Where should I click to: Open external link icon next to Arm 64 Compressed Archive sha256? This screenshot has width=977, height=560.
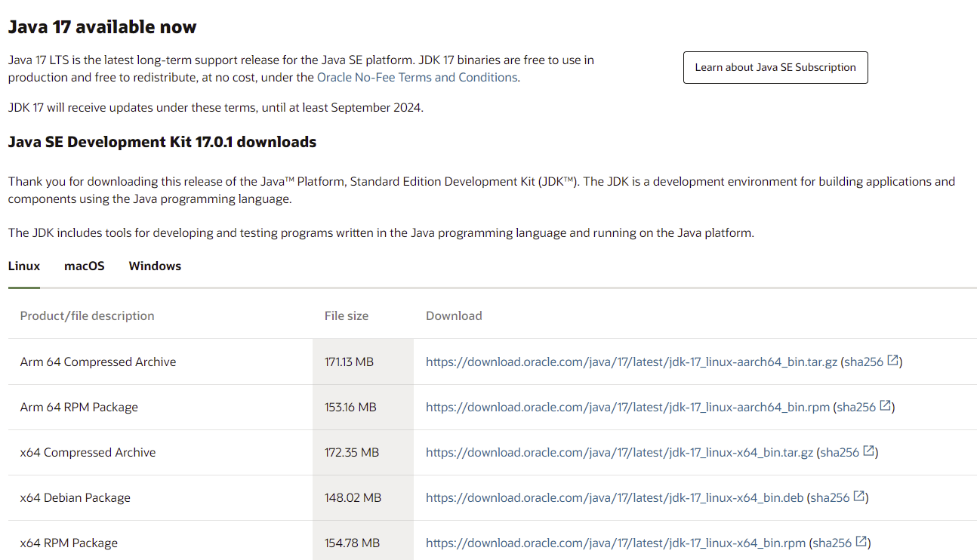click(x=892, y=361)
